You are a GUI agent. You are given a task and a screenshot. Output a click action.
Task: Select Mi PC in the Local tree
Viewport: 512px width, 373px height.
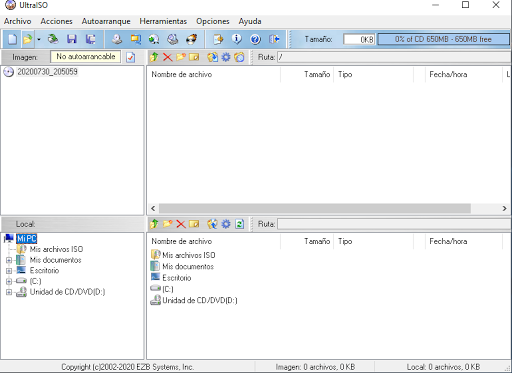click(26, 239)
